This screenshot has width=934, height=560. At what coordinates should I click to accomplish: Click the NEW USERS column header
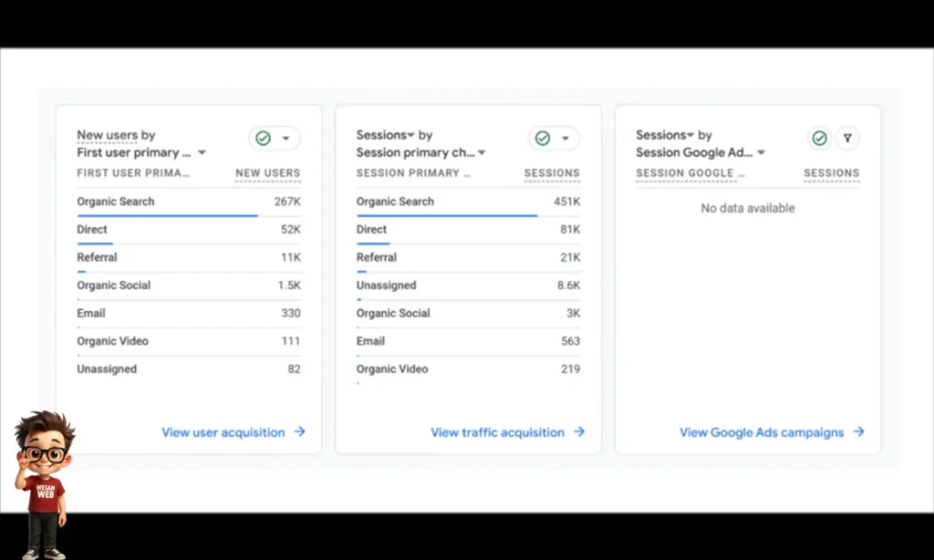pos(267,172)
